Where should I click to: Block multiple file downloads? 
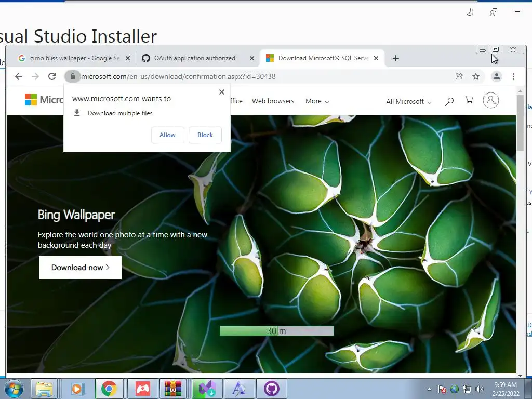pyautogui.click(x=205, y=135)
